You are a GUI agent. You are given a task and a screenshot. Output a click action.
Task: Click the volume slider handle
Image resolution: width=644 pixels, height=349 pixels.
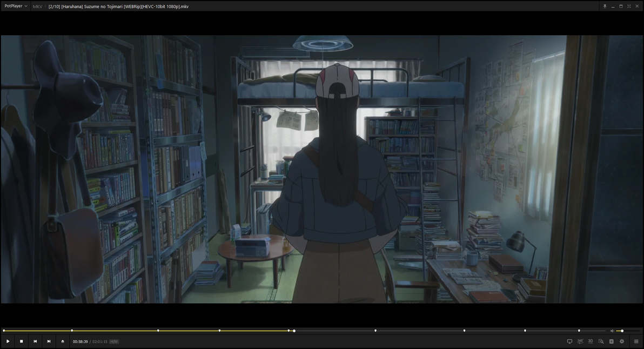(x=622, y=331)
